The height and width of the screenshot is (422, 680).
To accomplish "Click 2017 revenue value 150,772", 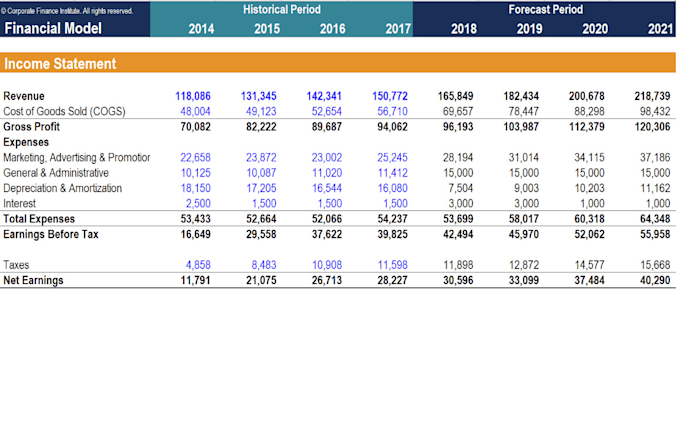I will [390, 96].
